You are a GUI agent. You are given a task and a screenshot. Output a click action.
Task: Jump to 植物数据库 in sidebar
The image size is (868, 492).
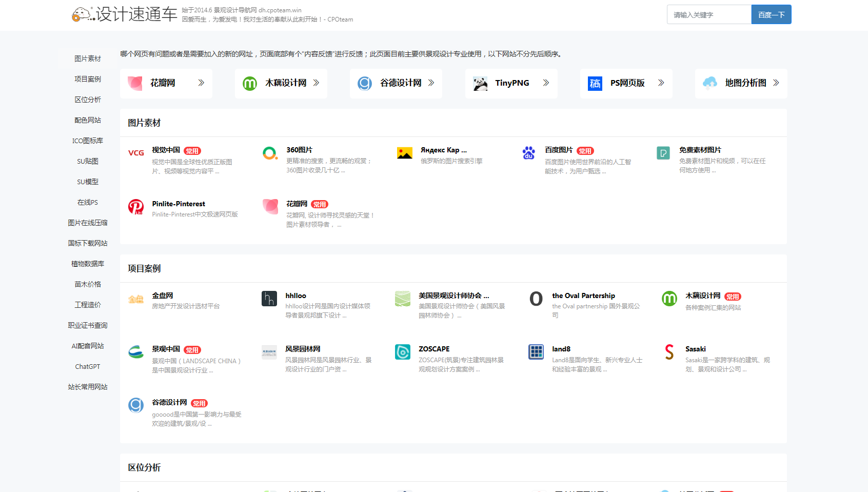point(88,264)
